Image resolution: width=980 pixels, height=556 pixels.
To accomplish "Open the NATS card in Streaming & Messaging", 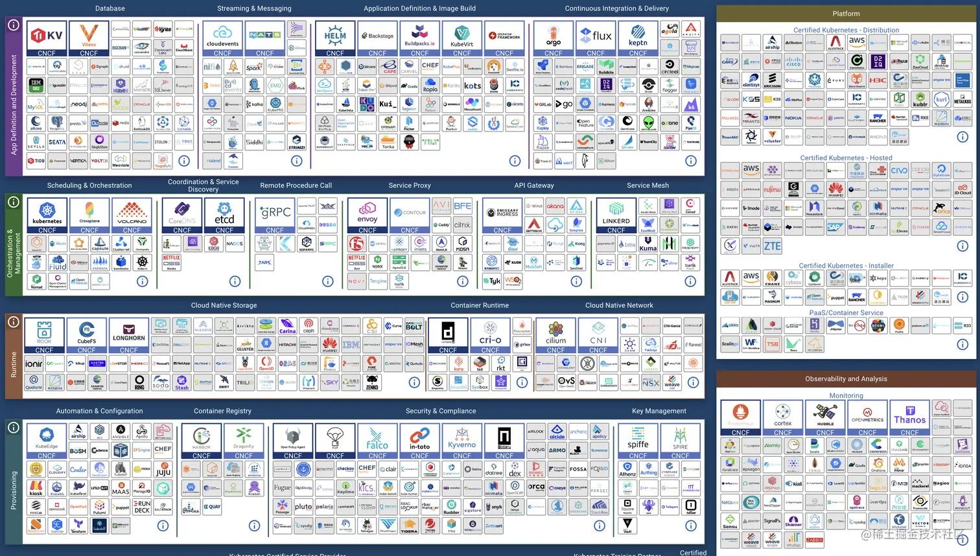I will (x=264, y=39).
